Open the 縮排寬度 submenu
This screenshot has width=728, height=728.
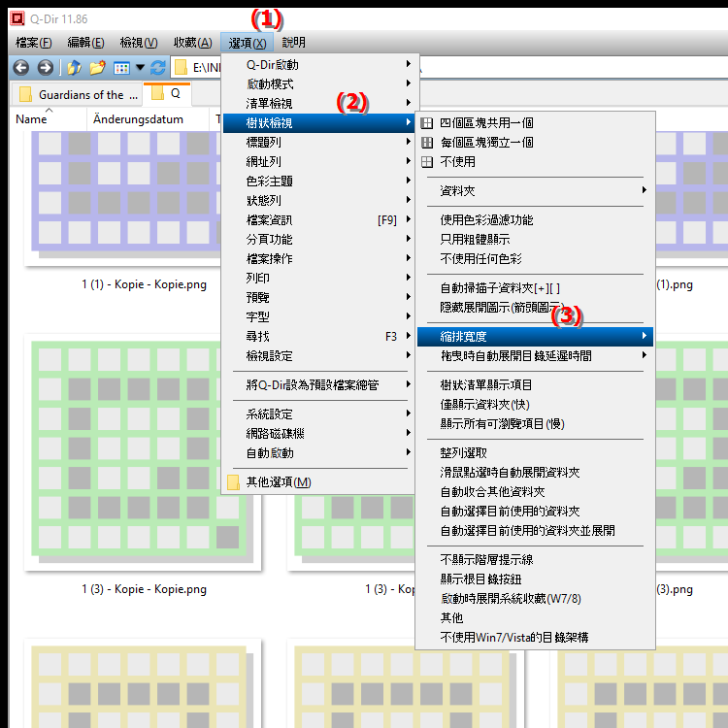pyautogui.click(x=535, y=337)
